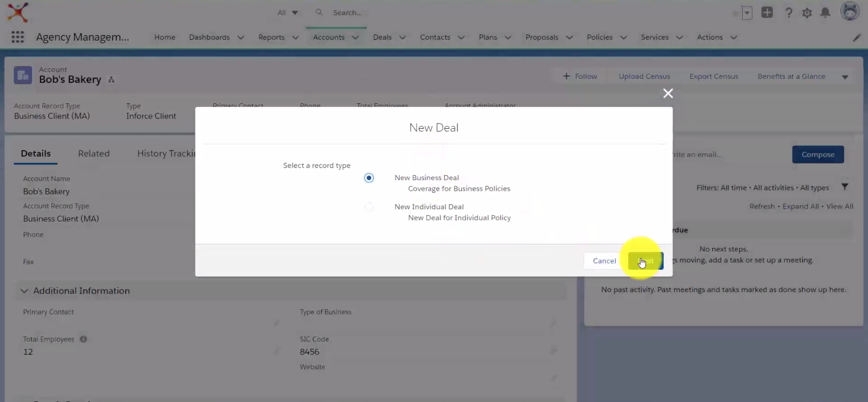Screen dimensions: 868x402
Task: Click Next in the New Deal dialog
Action: click(x=646, y=261)
